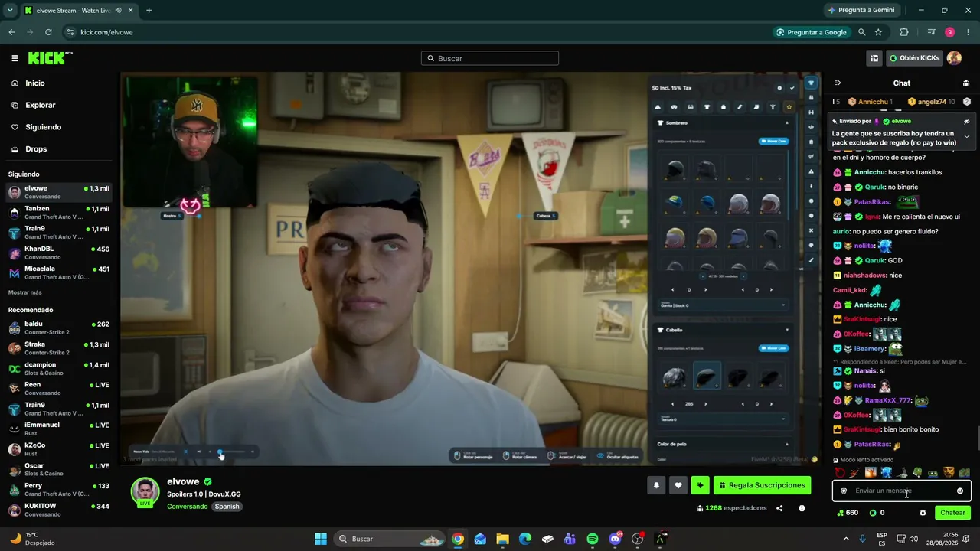Confirm outfit with checkmark icon
This screenshot has width=980, height=551.
click(792, 88)
